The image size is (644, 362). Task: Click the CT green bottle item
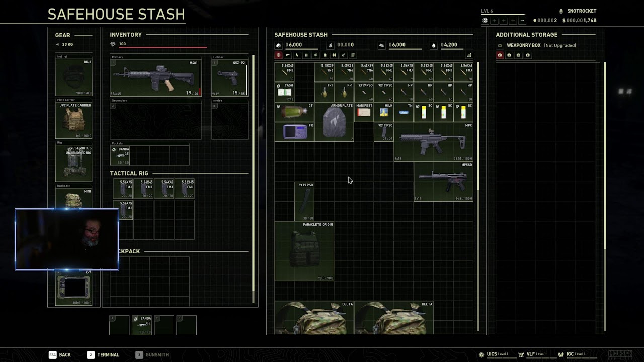click(294, 112)
